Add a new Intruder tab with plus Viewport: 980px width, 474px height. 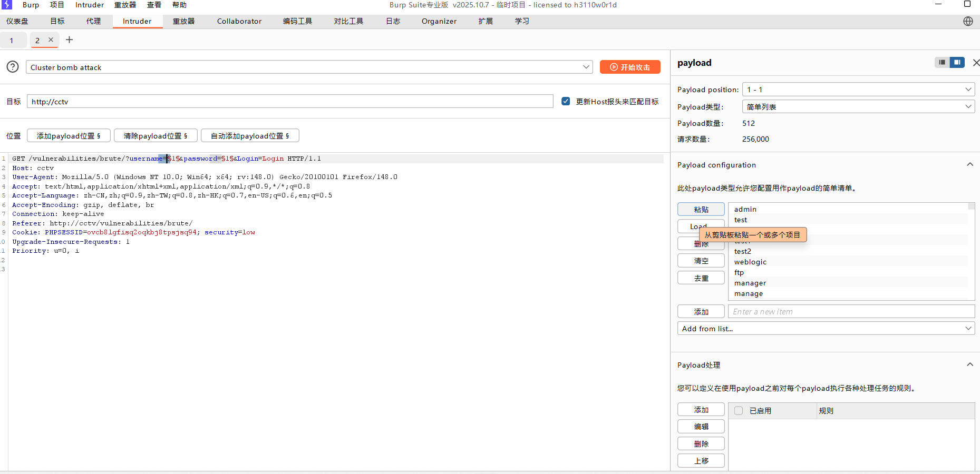tap(69, 39)
